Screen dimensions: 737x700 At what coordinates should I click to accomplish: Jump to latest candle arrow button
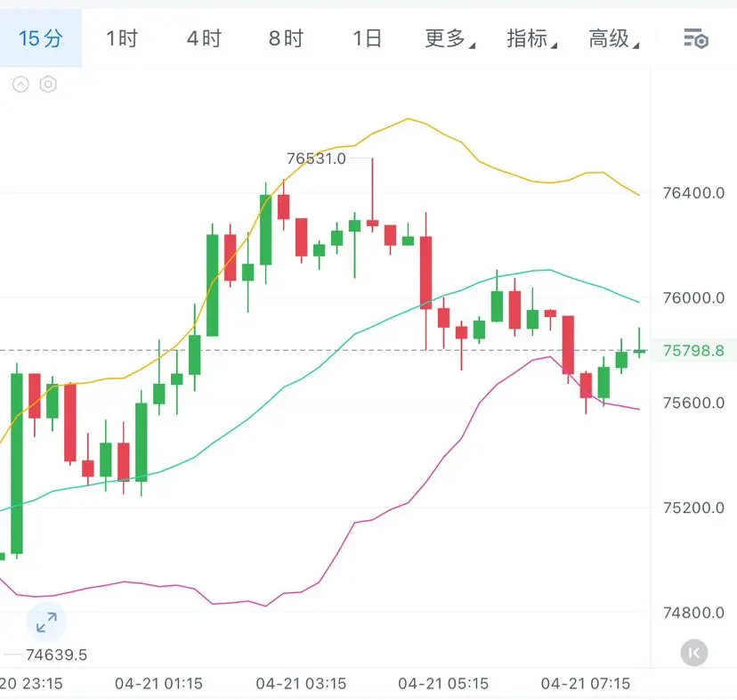click(694, 653)
